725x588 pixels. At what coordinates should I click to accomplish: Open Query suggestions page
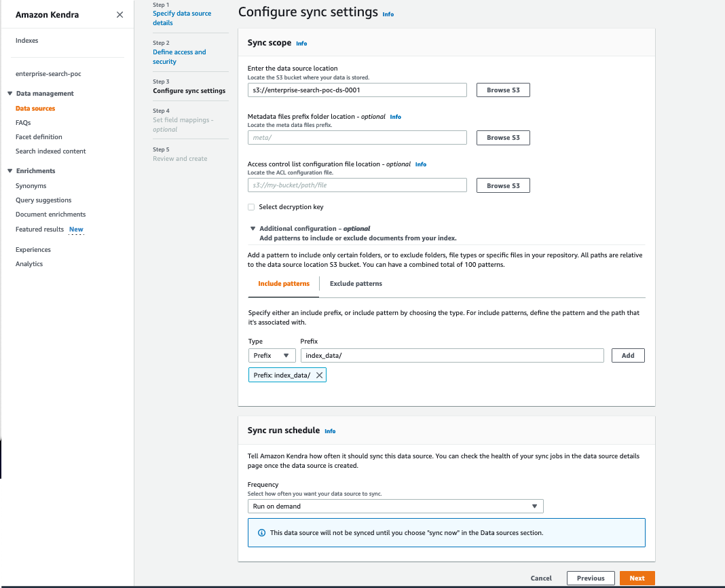[x=43, y=200]
